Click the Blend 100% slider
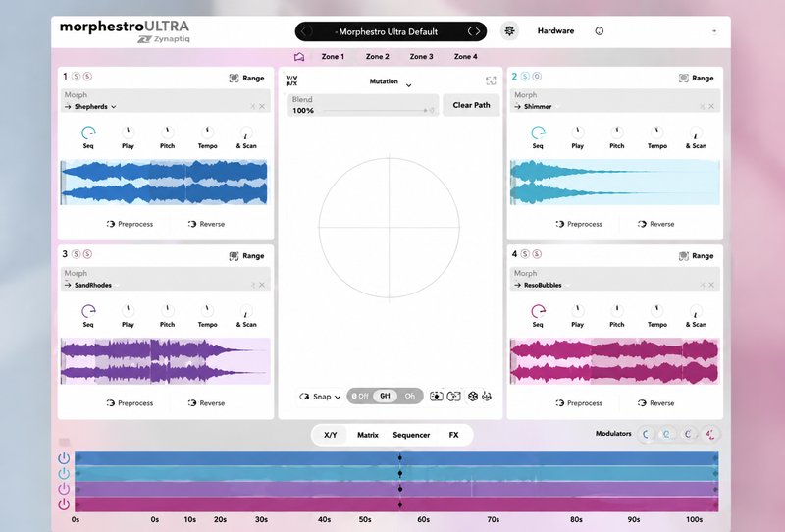The height and width of the screenshot is (532, 785). (363, 105)
